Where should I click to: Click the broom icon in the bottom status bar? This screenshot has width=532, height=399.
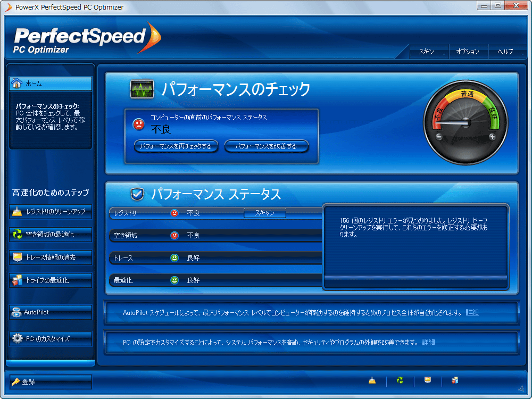pos(372,380)
